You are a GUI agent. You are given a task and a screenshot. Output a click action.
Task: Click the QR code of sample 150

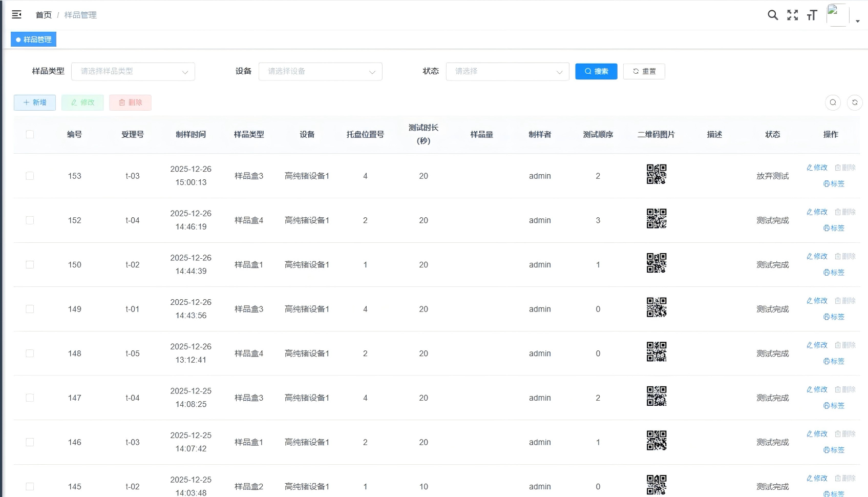point(656,263)
